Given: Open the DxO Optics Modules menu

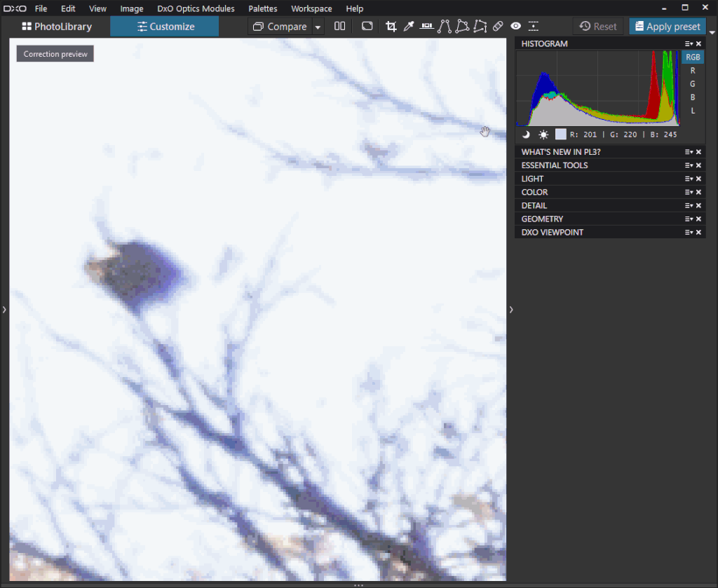Looking at the screenshot, I should [x=195, y=8].
